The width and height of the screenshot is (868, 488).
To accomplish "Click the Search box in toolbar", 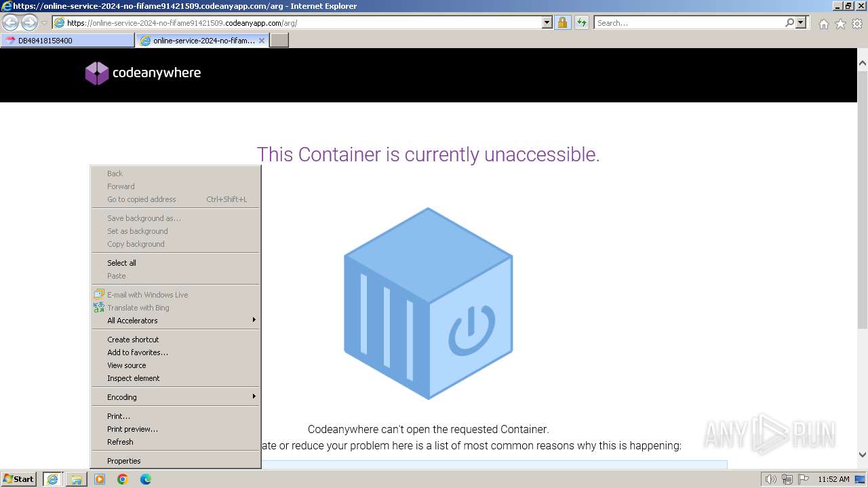I will [689, 23].
